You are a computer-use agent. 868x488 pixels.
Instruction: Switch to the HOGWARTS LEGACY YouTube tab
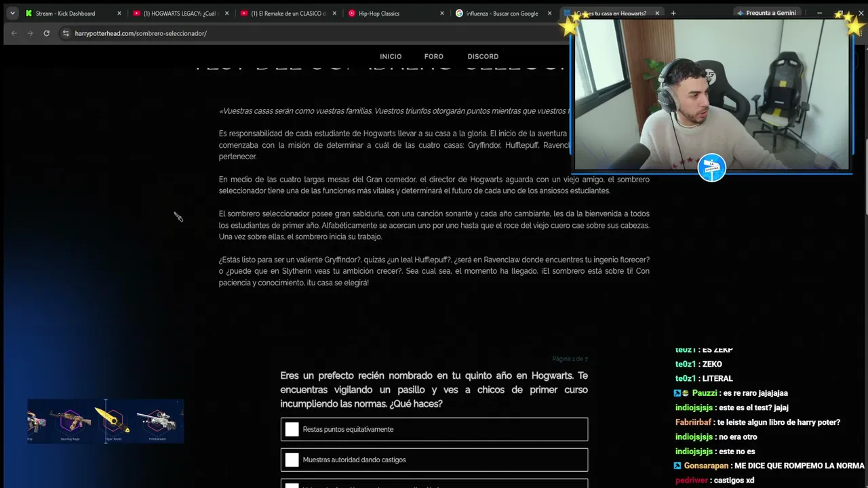pos(180,13)
